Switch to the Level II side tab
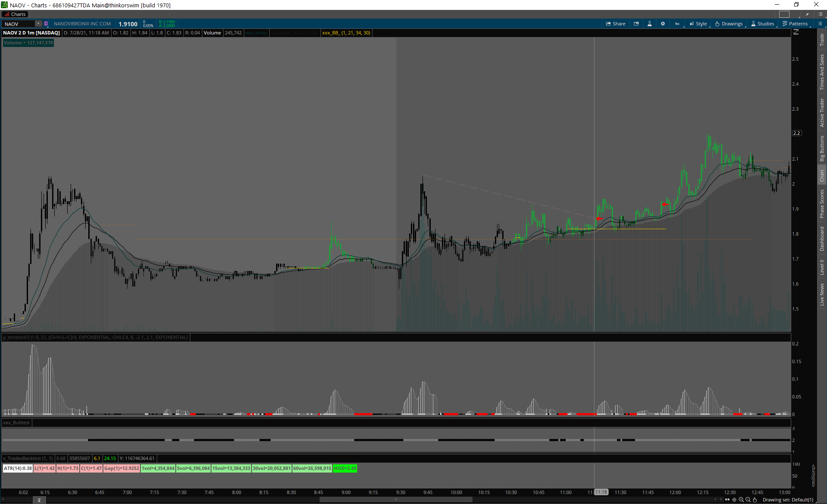Viewport: 827px width, 504px height. tap(822, 267)
